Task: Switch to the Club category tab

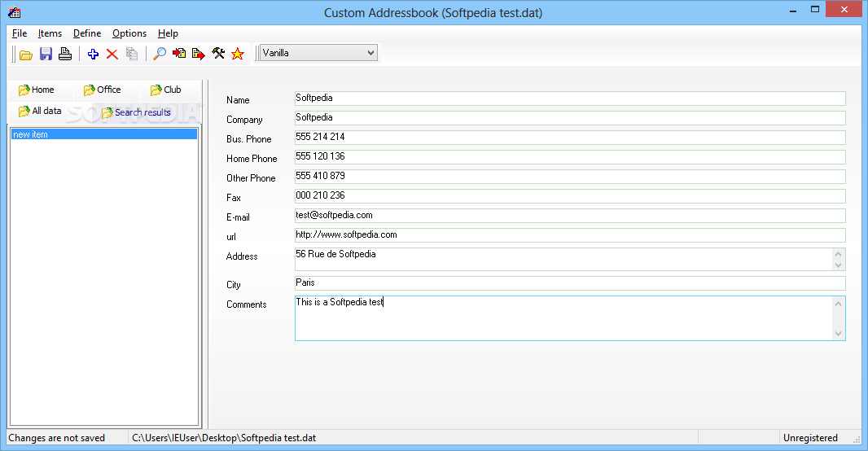Action: [x=166, y=90]
